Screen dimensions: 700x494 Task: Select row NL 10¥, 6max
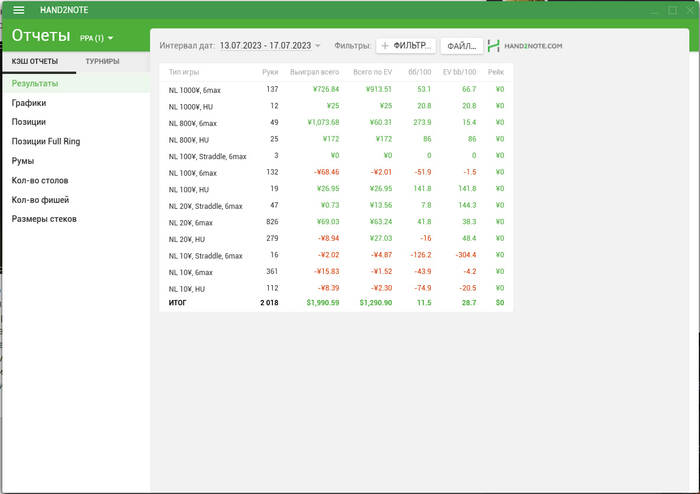(336, 271)
